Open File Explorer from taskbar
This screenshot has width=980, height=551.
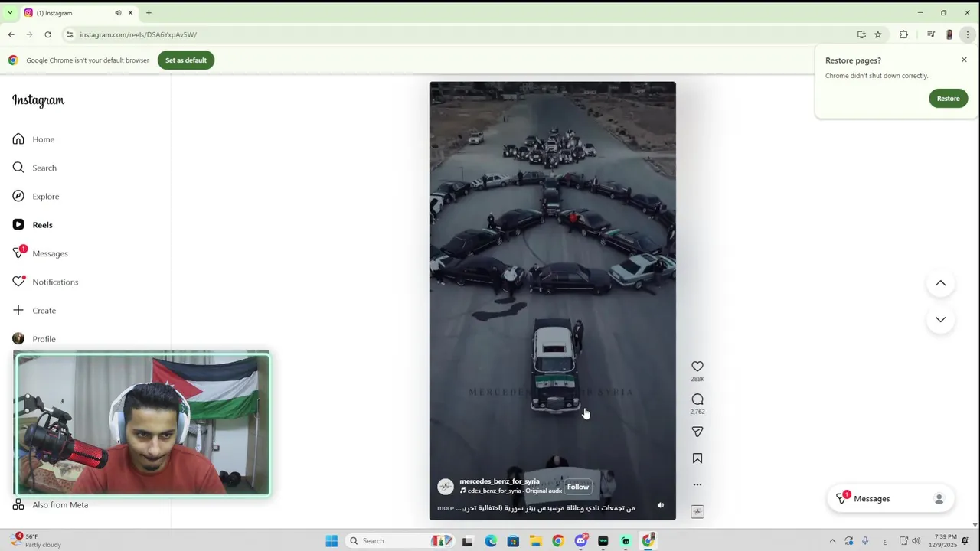coord(536,541)
